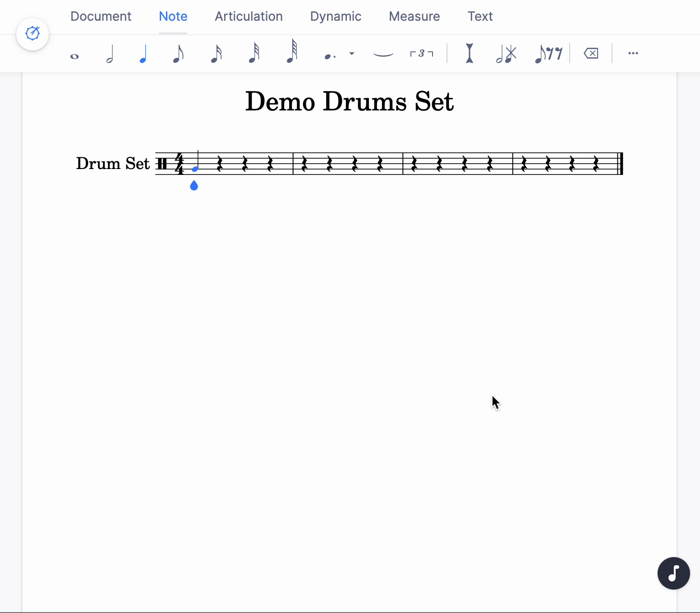Screen dimensions: 700x613
Task: Select the half note duration
Action: (x=110, y=53)
